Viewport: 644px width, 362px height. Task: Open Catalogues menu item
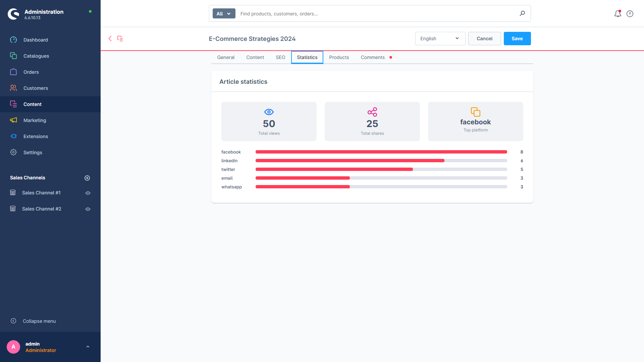pos(50,56)
